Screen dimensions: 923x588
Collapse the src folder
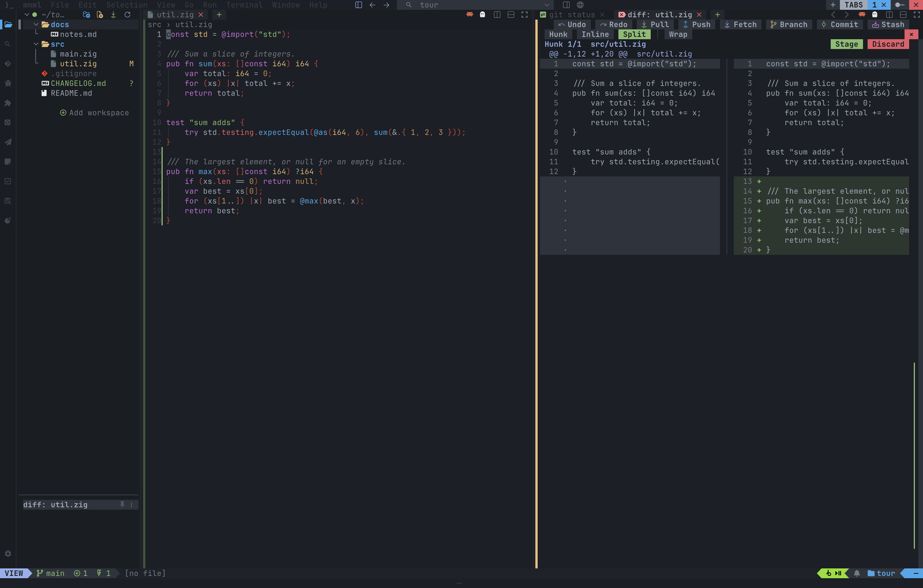pos(36,44)
